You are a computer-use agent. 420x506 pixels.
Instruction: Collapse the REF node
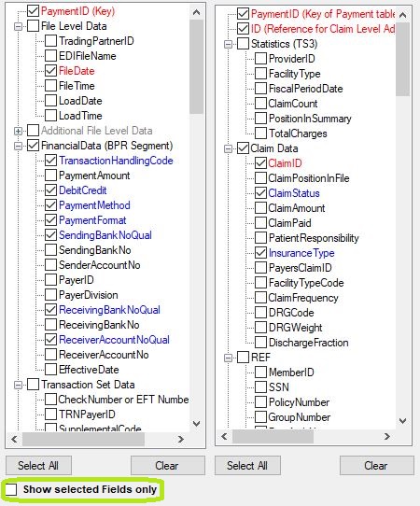[228, 358]
